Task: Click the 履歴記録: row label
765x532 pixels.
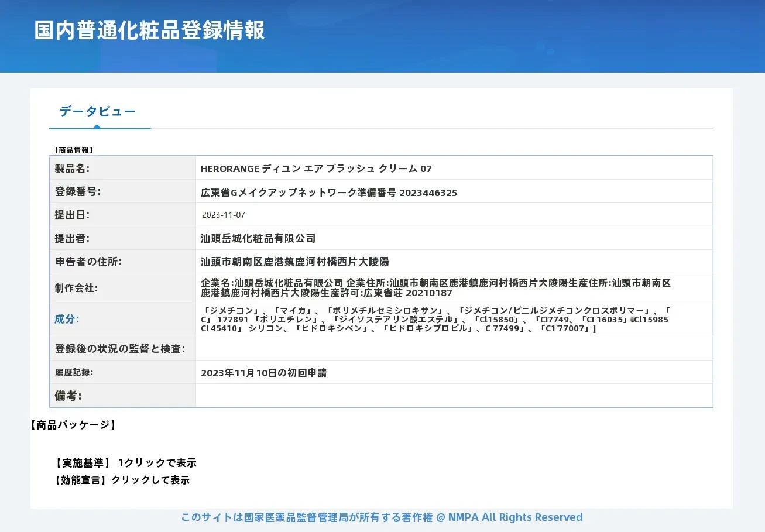Action: pos(74,372)
